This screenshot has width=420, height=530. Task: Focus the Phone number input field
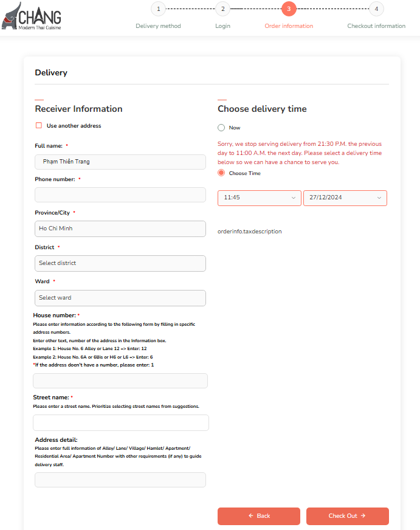click(120, 195)
